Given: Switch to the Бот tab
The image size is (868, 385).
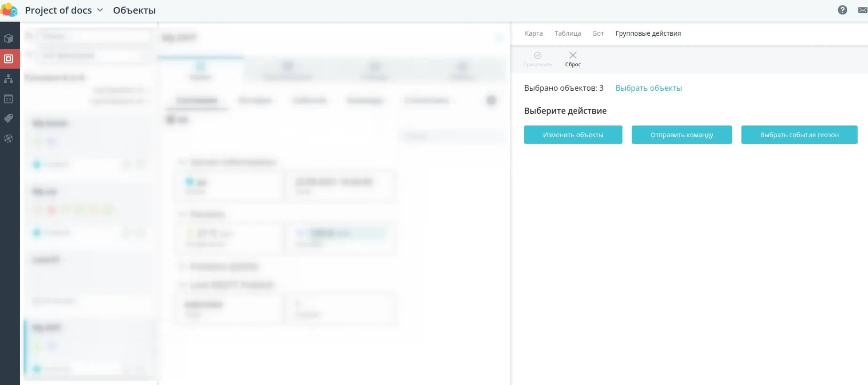Looking at the screenshot, I should pos(598,33).
